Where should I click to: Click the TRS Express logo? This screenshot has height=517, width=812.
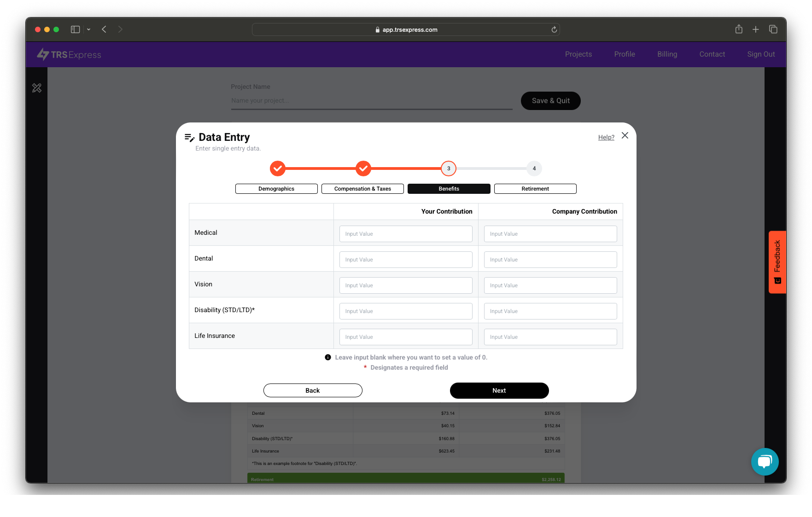coord(69,54)
